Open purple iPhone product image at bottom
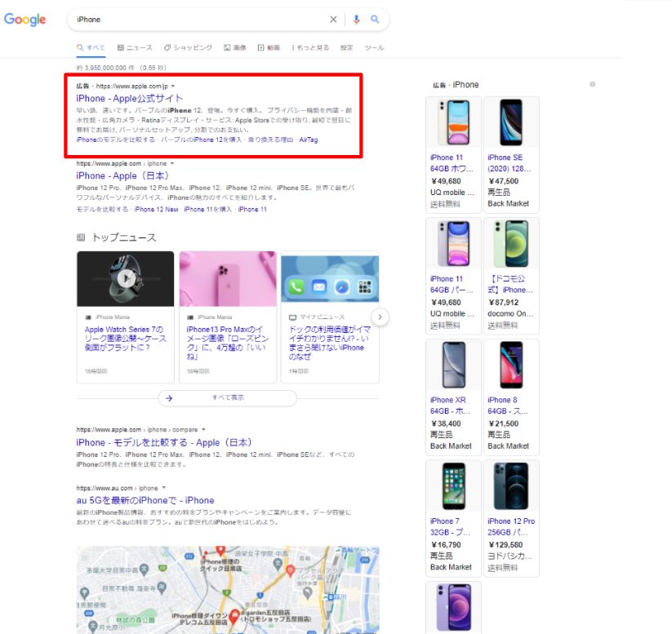 453,607
